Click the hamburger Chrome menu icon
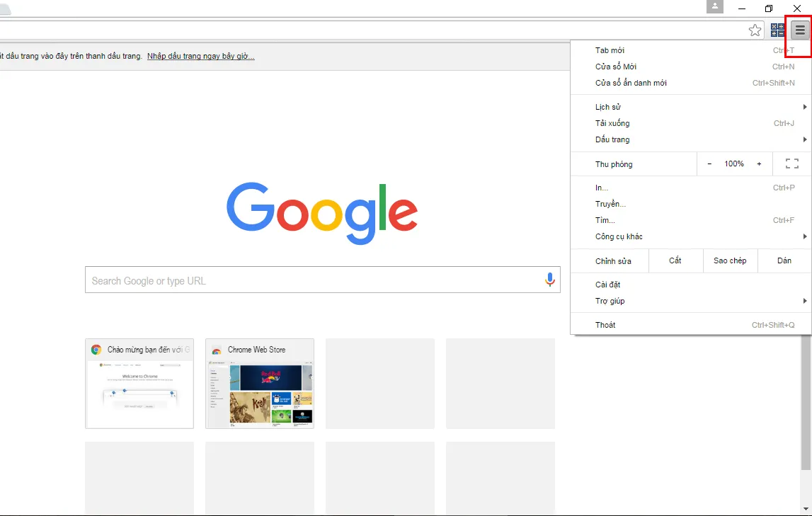The width and height of the screenshot is (812, 516). tap(800, 30)
